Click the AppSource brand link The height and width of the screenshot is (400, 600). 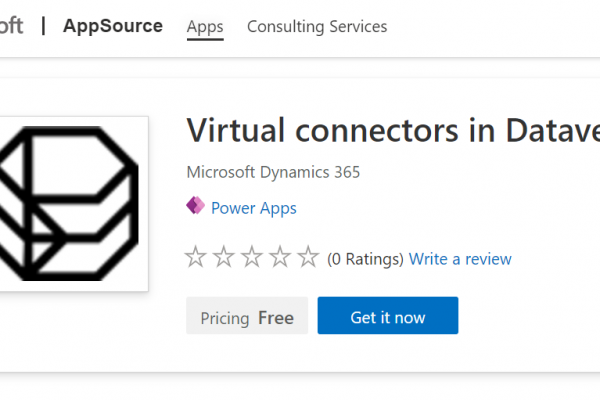point(113,26)
